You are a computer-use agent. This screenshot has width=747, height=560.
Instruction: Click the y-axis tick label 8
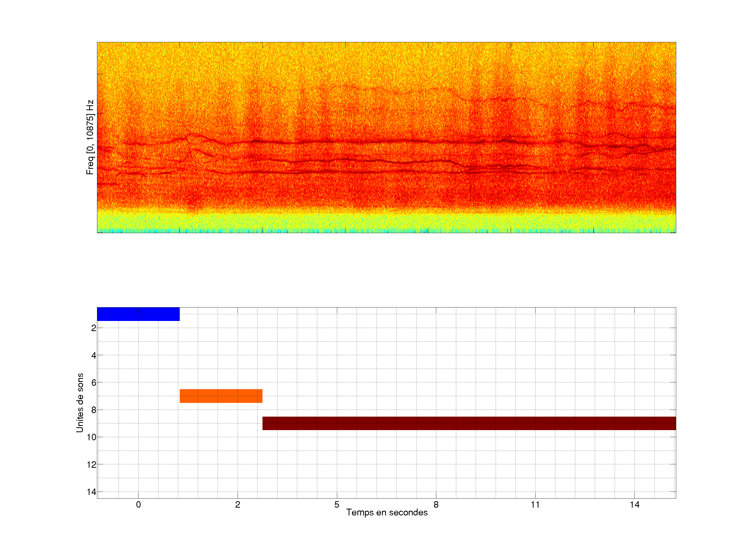[x=94, y=410]
